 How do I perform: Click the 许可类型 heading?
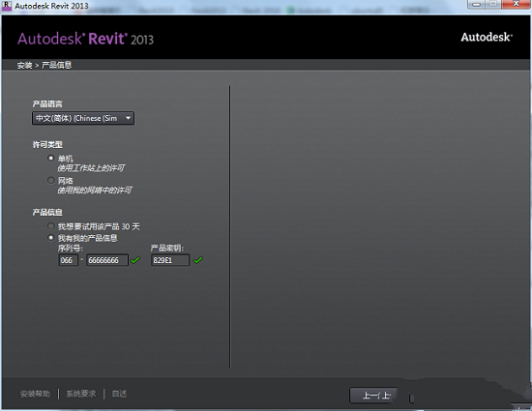click(47, 145)
